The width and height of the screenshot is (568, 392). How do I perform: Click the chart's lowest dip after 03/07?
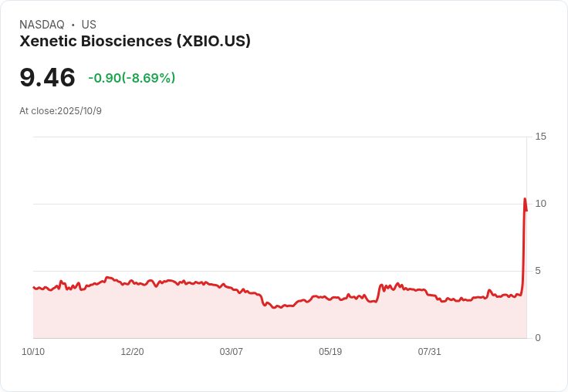273,307
